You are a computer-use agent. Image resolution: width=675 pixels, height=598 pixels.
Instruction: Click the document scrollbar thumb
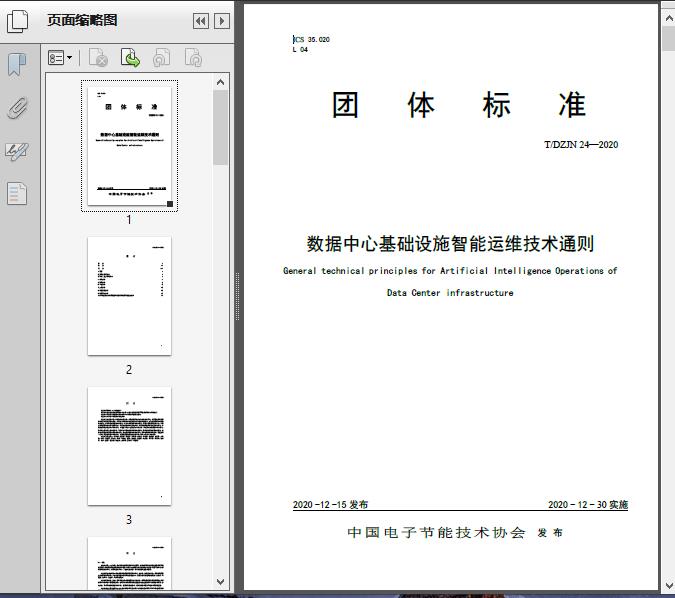point(669,38)
